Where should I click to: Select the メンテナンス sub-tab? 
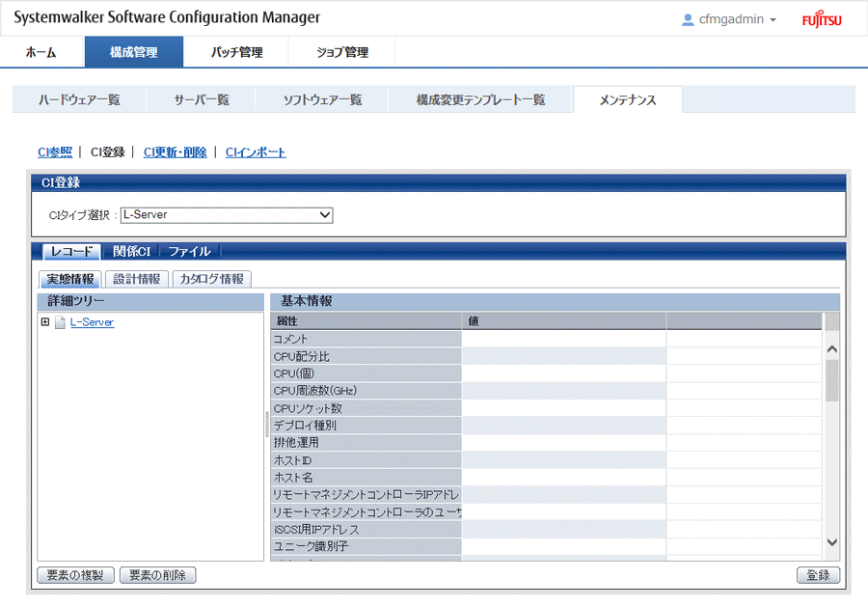pyautogui.click(x=628, y=99)
